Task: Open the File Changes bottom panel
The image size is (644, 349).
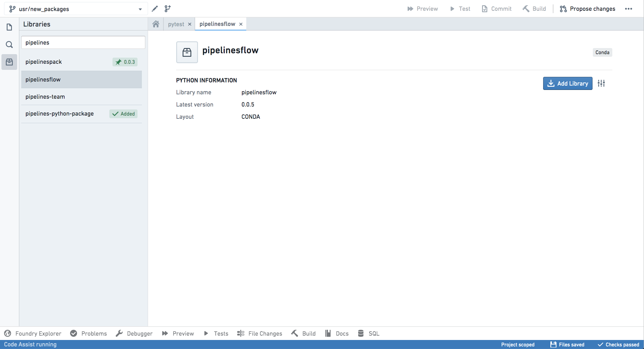Action: pos(259,334)
